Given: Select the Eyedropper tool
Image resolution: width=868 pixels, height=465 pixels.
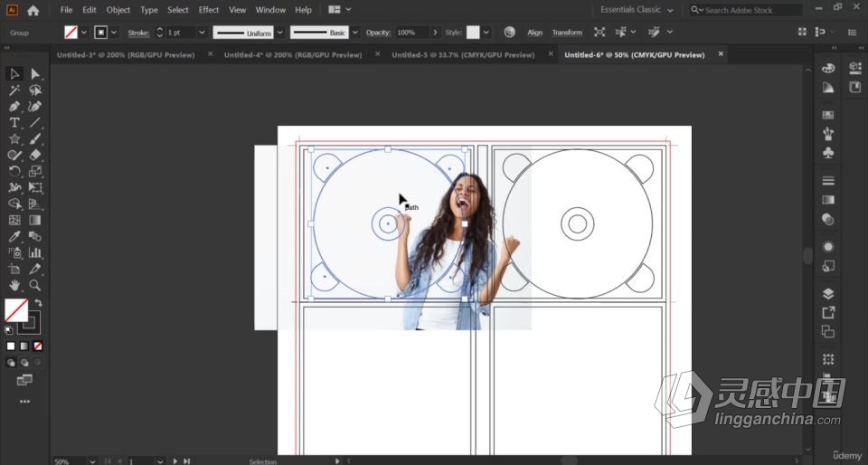Looking at the screenshot, I should [x=14, y=236].
